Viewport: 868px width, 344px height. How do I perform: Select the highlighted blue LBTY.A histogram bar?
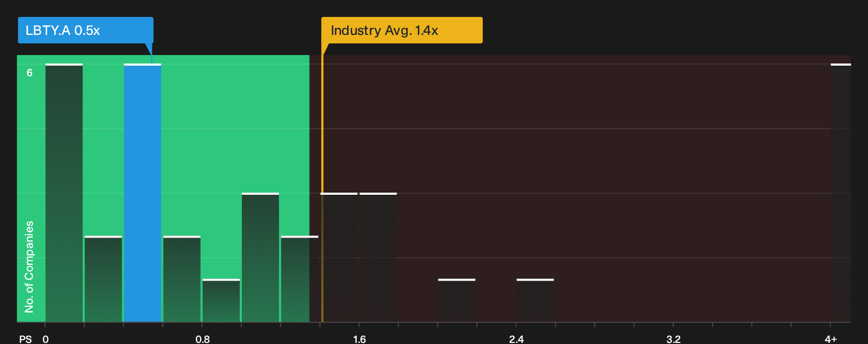(142, 193)
